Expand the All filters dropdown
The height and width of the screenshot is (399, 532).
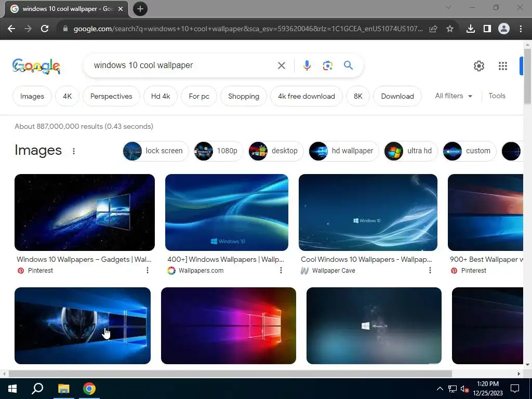coord(454,96)
